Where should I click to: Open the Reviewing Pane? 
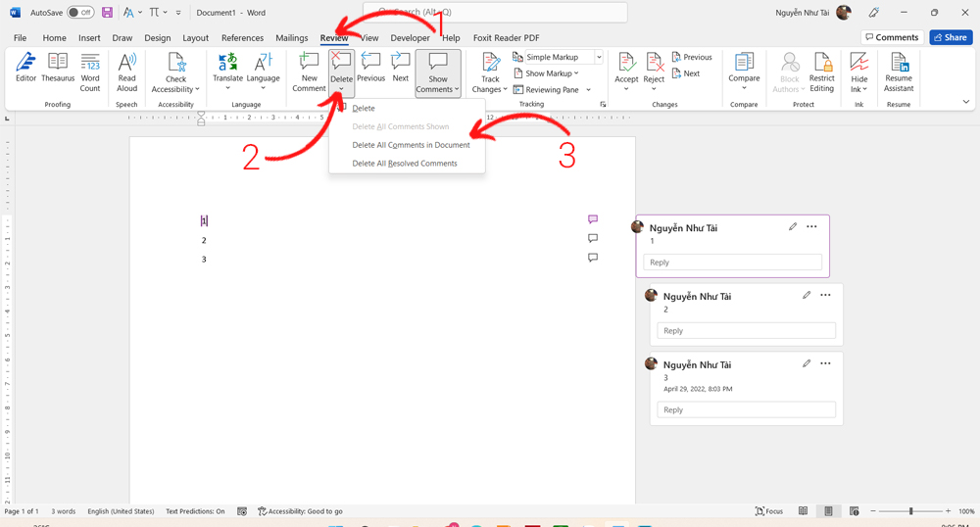pyautogui.click(x=546, y=90)
